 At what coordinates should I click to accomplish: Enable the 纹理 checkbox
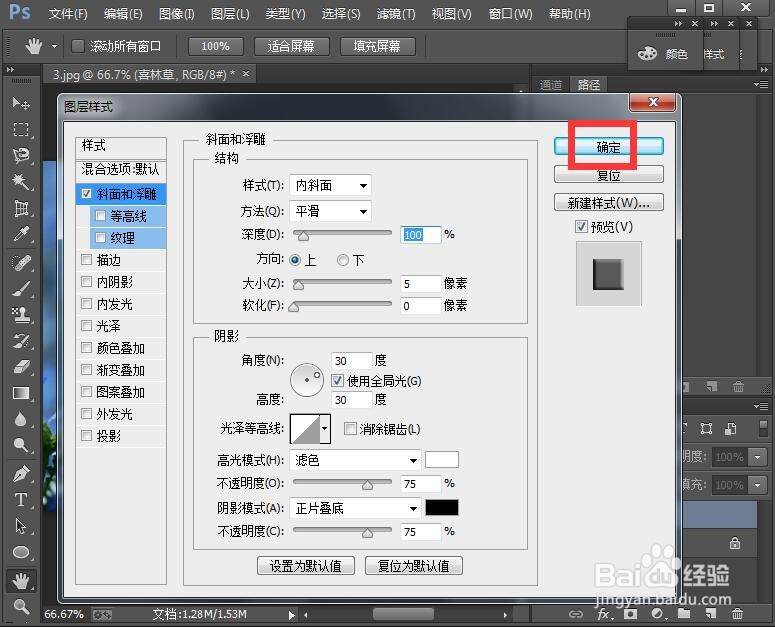[100, 238]
